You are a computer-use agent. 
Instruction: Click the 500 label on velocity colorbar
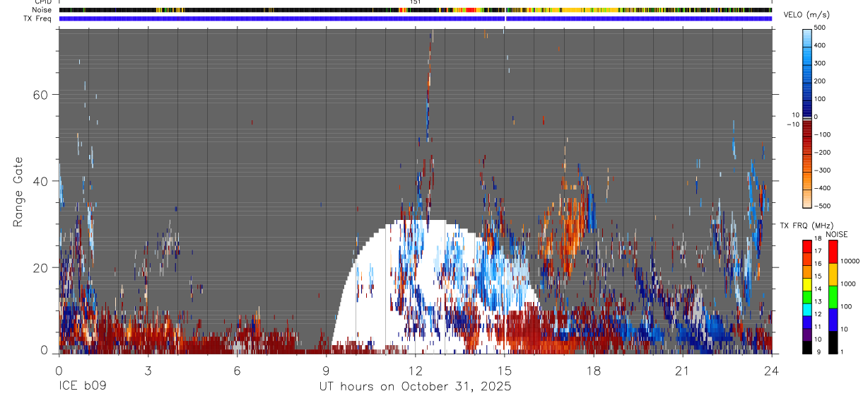(820, 28)
